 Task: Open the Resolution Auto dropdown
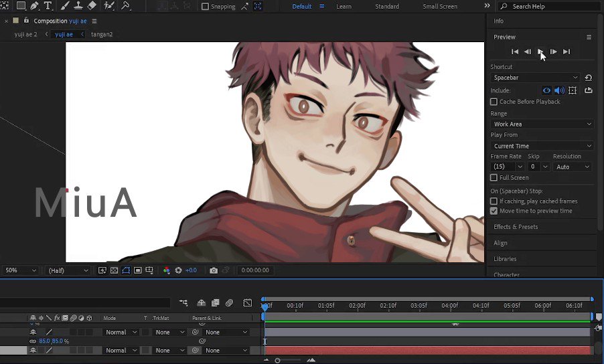pyautogui.click(x=572, y=167)
